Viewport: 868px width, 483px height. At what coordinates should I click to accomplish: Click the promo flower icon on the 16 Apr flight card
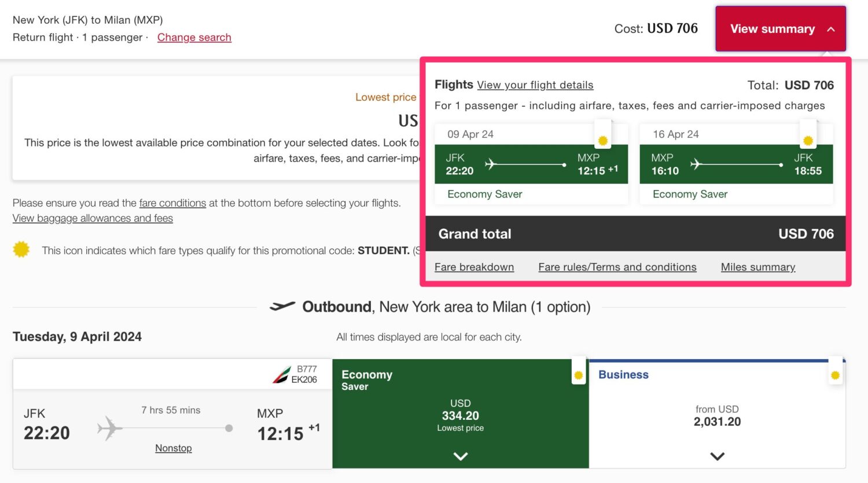coord(808,140)
